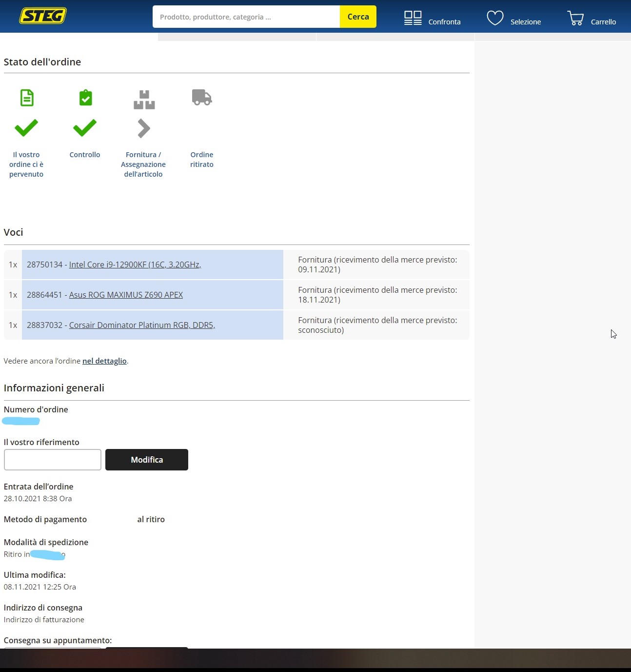Open the Confronta comparison icon
The width and height of the screenshot is (631, 672).
(x=413, y=18)
